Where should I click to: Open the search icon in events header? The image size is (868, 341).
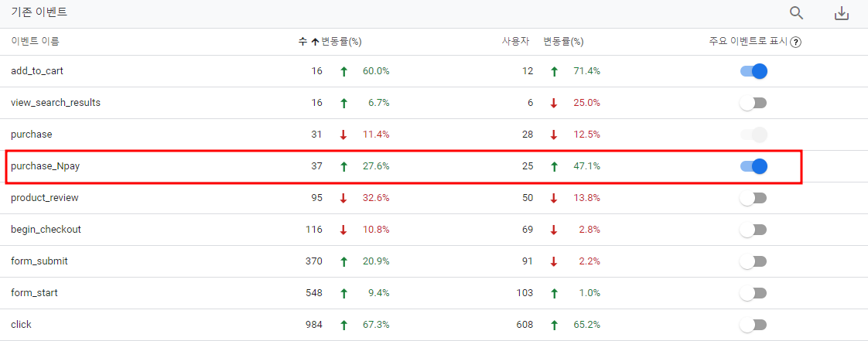[796, 13]
